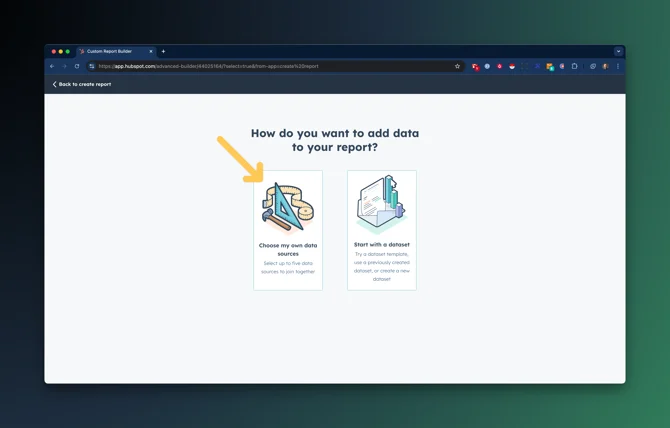Open site information icon in address bar

point(91,66)
